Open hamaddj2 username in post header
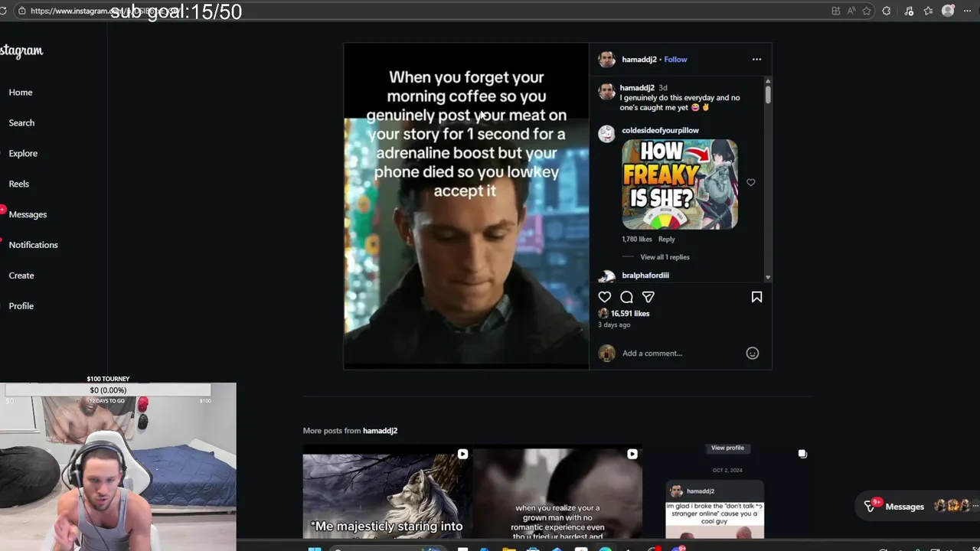 (x=639, y=59)
